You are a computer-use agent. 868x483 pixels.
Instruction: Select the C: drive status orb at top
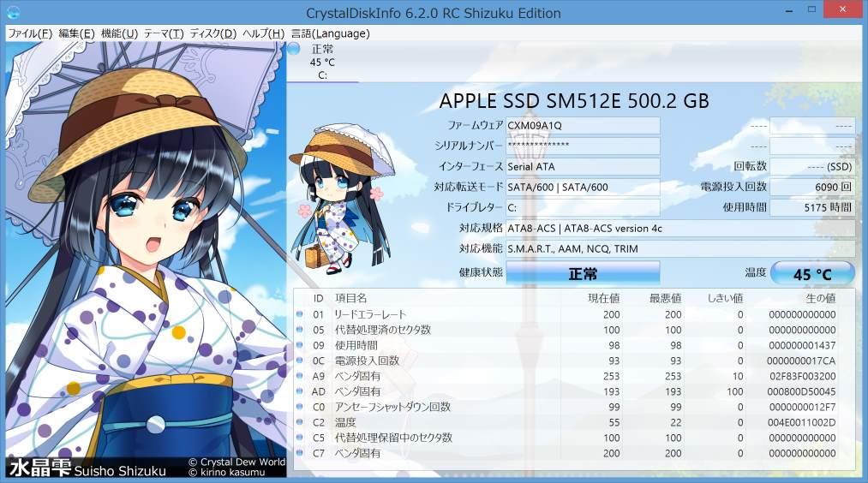click(294, 49)
